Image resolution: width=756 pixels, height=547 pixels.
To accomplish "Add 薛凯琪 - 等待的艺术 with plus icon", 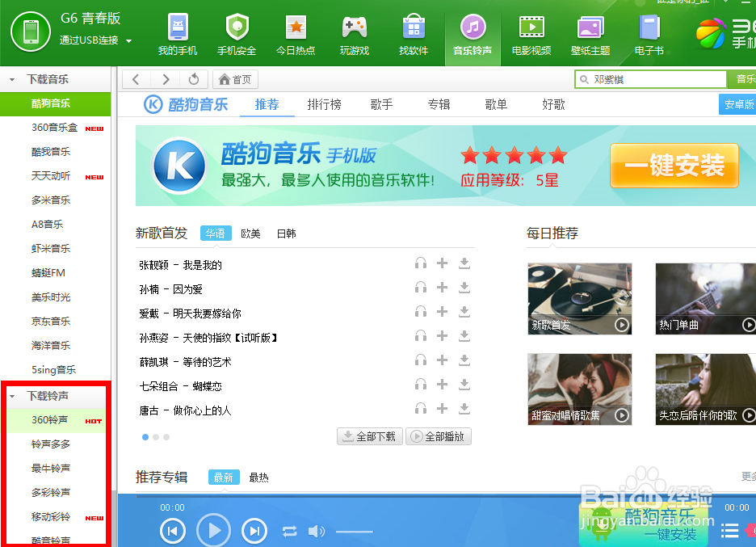I will pyautogui.click(x=442, y=360).
